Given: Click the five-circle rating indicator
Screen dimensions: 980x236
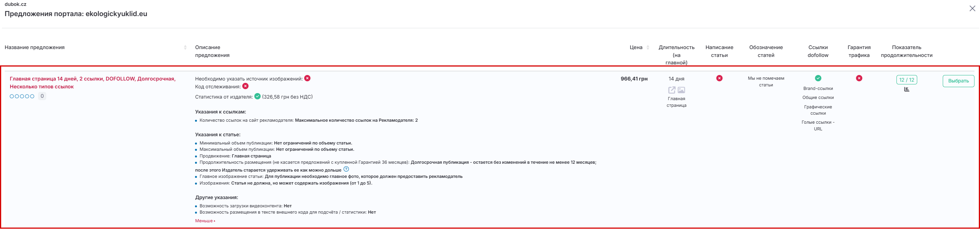Looking at the screenshot, I should coord(22,96).
